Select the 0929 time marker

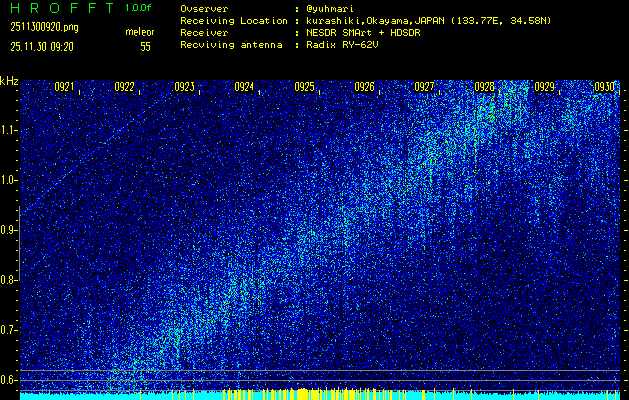[544, 87]
